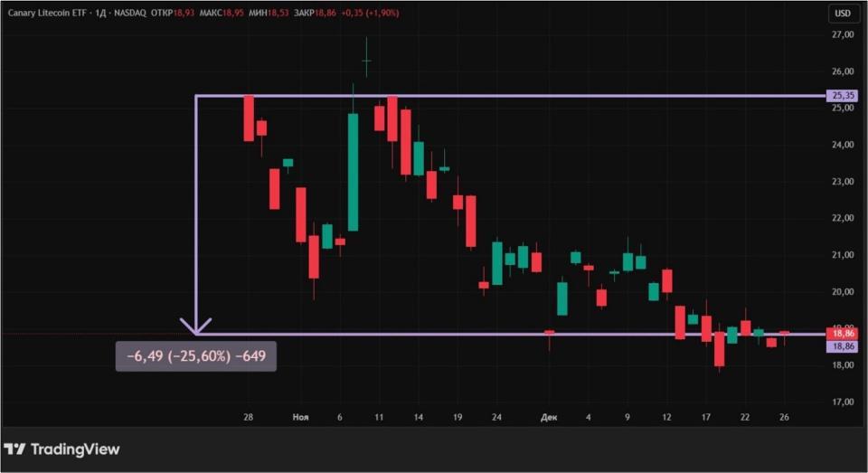
Task: Click the Ноя month label on time axis
Action: [x=301, y=417]
